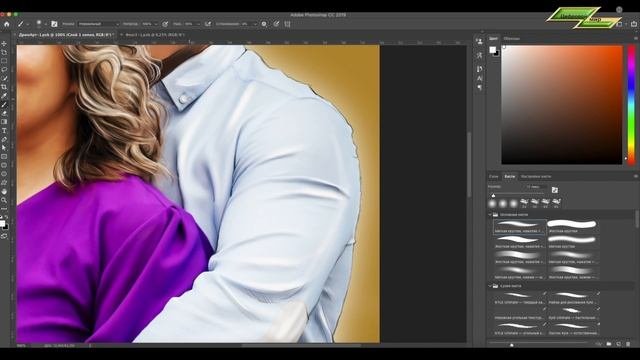Image resolution: width=640 pixels, height=360 pixels.
Task: Click the brush thumbnail size slider at panel bottom
Action: 538,344
